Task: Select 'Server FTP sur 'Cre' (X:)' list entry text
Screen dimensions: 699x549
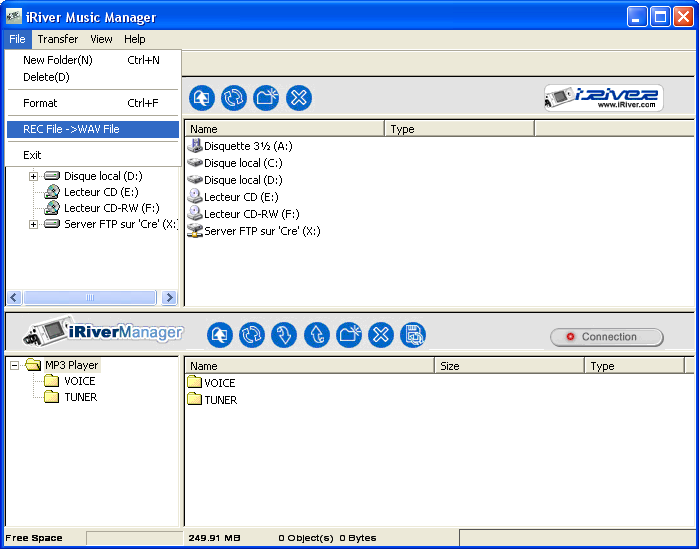Action: coord(262,230)
